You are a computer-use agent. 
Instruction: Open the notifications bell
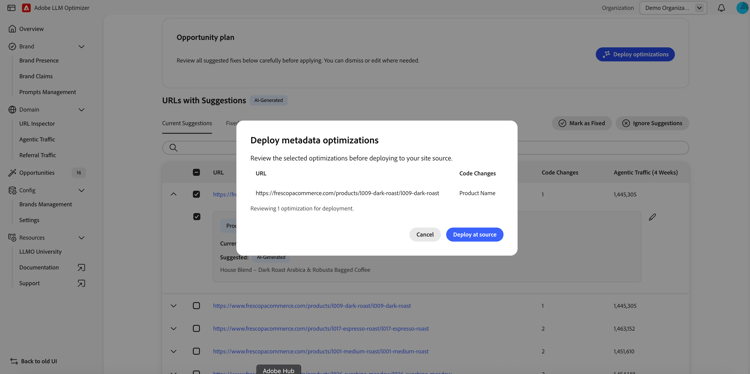[721, 8]
